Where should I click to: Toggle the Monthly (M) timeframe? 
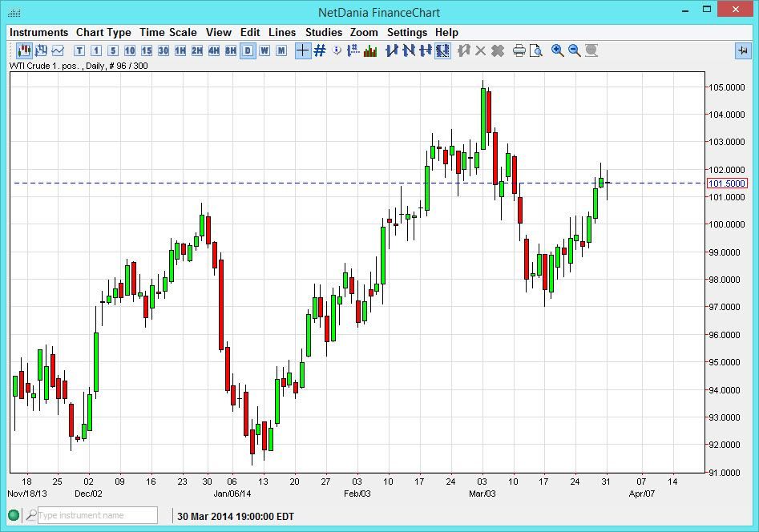click(x=279, y=50)
